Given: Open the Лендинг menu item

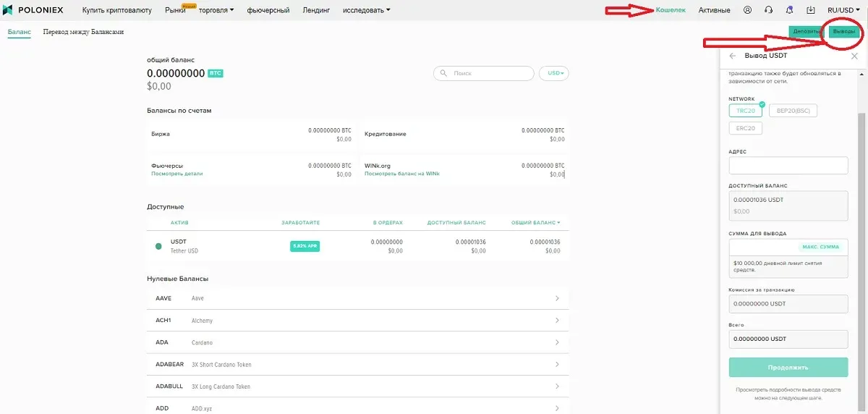Looking at the screenshot, I should 316,10.
